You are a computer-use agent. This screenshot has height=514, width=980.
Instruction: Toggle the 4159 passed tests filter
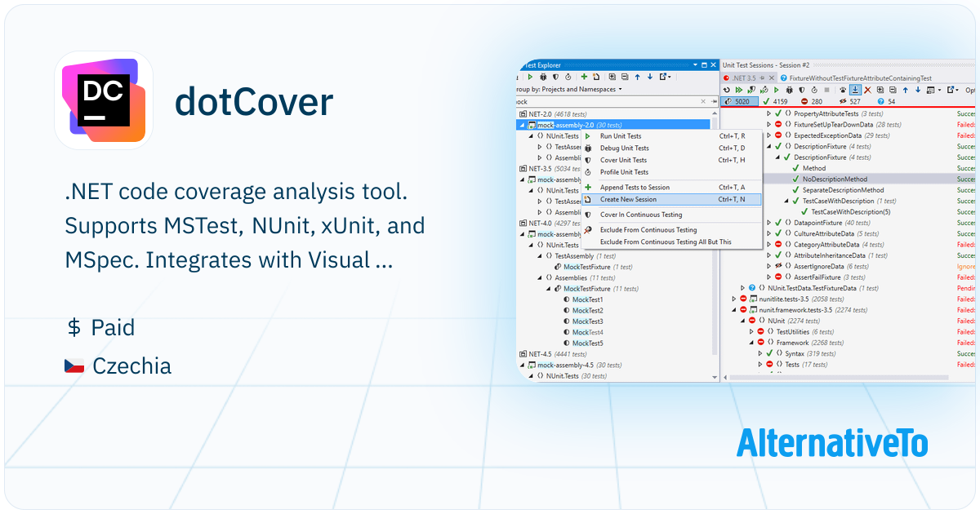click(775, 102)
